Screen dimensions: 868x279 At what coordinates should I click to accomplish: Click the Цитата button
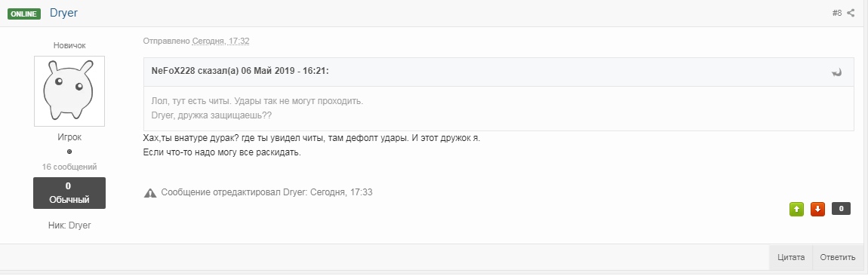pyautogui.click(x=790, y=257)
